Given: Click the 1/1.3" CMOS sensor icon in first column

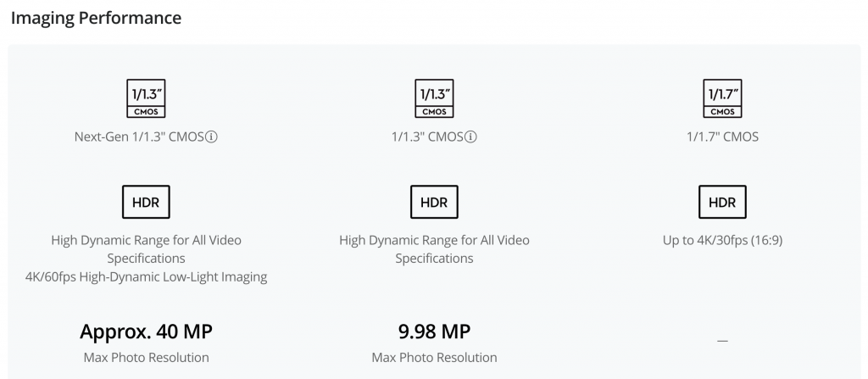Looking at the screenshot, I should pos(146,98).
